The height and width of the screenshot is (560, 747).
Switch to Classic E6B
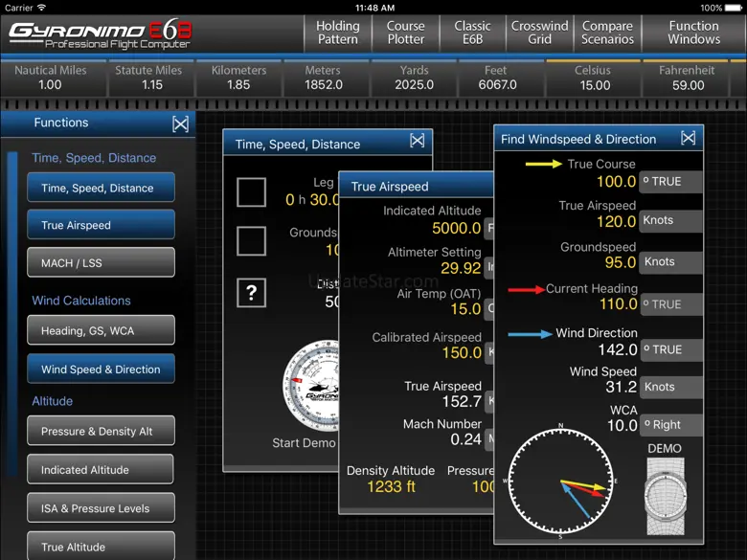click(472, 33)
